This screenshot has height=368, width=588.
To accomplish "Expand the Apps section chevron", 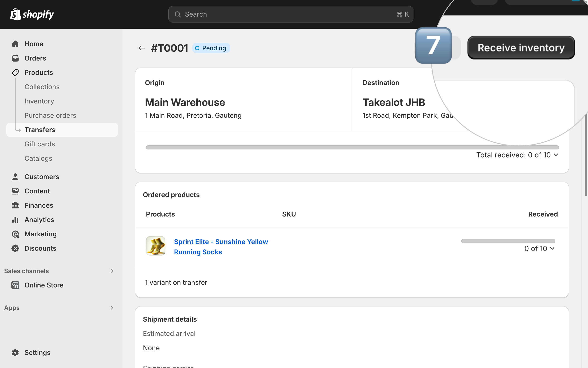I will tap(112, 308).
